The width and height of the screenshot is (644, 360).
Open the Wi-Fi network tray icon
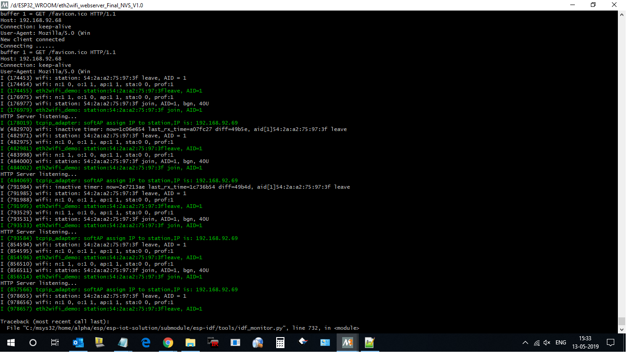pos(537,343)
